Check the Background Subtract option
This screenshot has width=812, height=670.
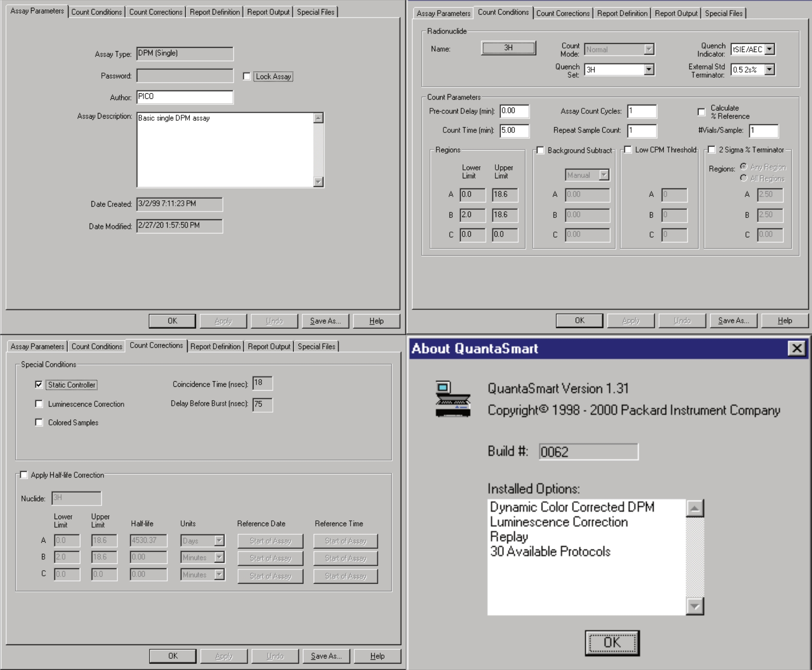(x=540, y=150)
